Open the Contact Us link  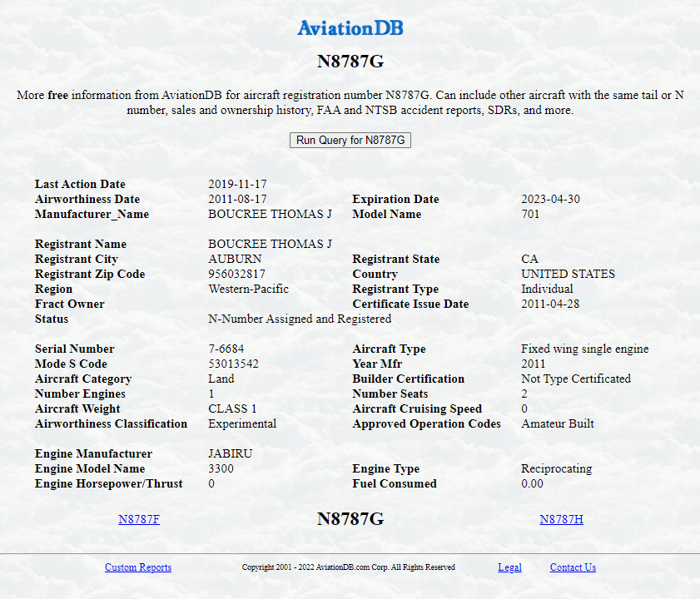[573, 567]
